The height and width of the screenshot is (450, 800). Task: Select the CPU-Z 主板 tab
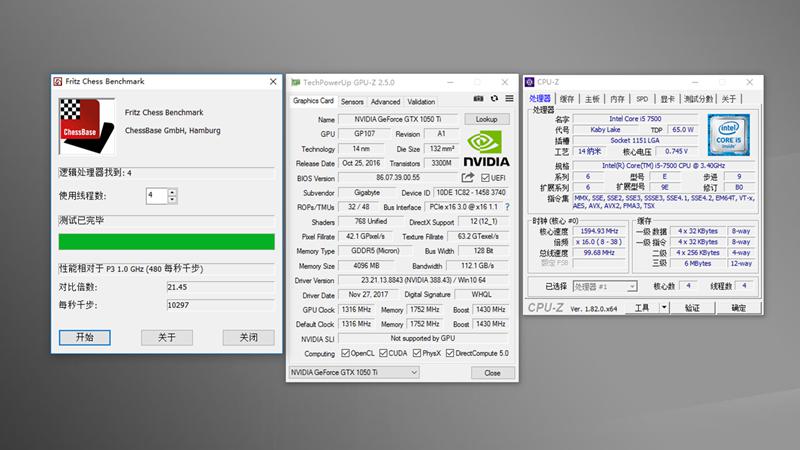(592, 99)
